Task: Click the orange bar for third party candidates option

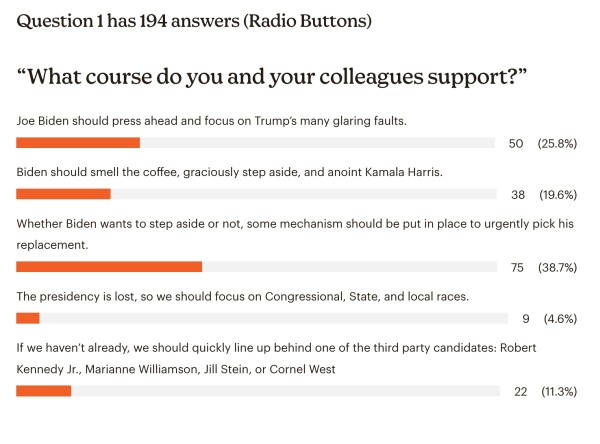Action: [44, 391]
